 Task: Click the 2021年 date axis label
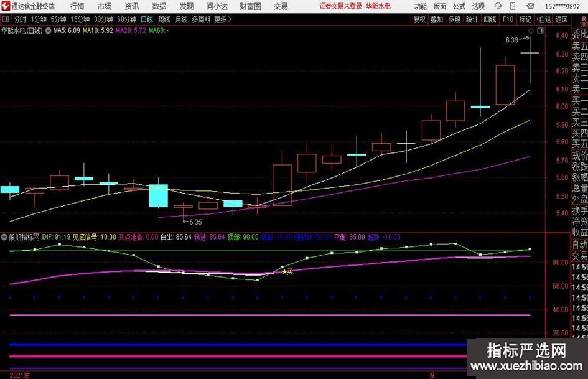19,375
